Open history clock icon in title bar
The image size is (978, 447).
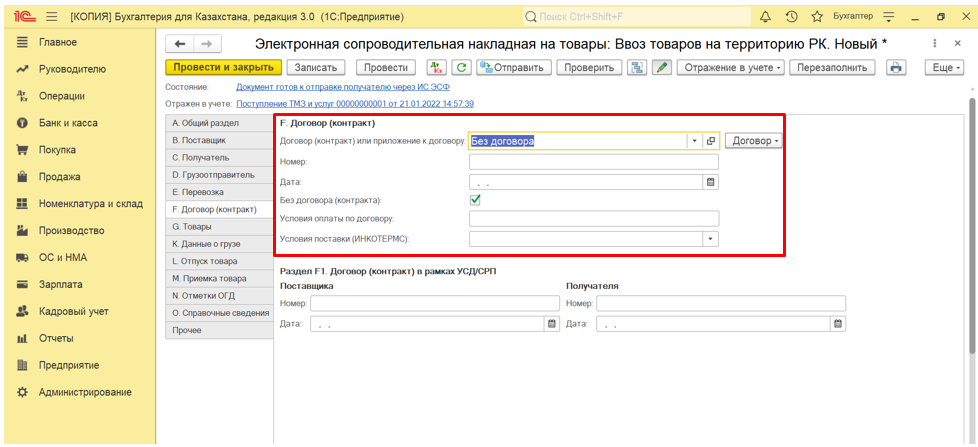792,17
